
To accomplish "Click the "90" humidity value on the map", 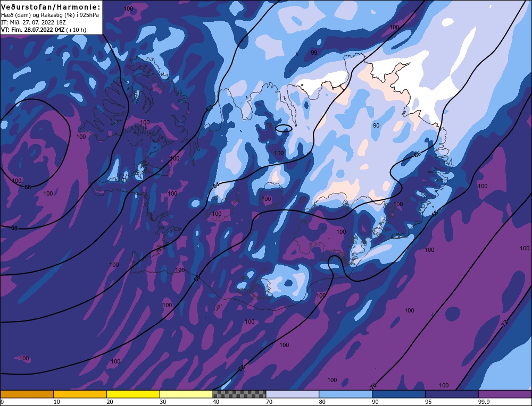I will click(x=376, y=125).
